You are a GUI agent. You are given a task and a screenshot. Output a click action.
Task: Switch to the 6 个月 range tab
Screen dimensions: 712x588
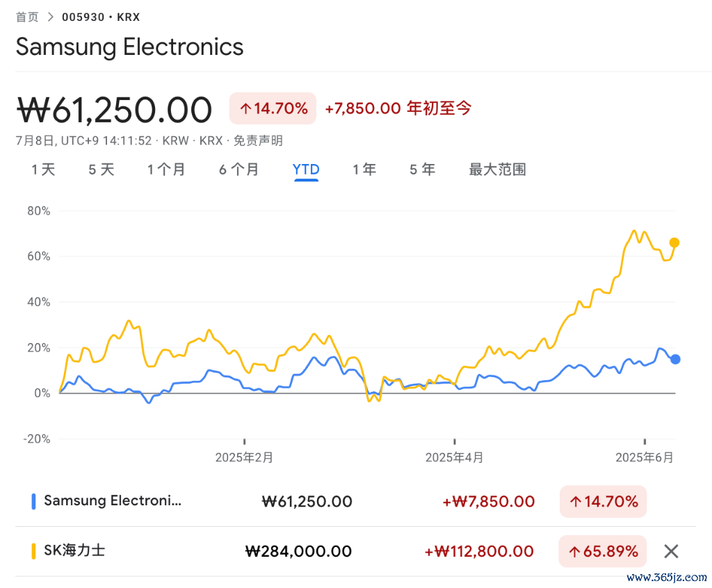point(239,170)
